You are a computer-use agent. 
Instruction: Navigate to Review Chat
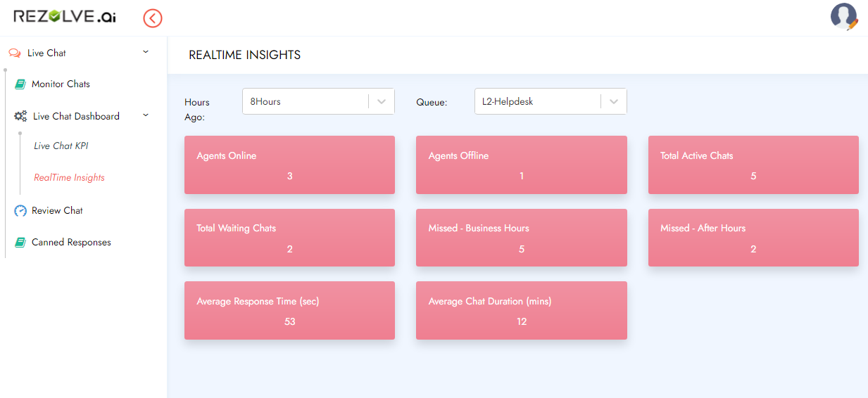(57, 211)
